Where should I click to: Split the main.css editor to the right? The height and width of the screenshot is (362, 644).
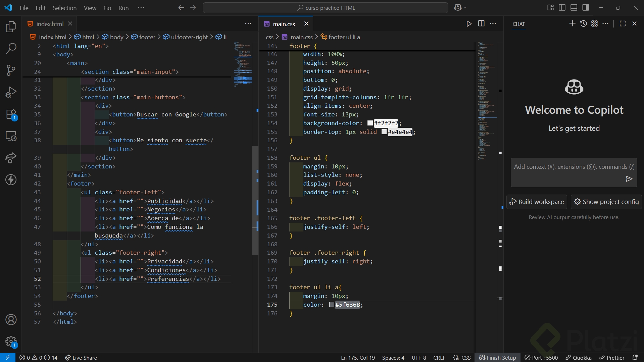(481, 23)
